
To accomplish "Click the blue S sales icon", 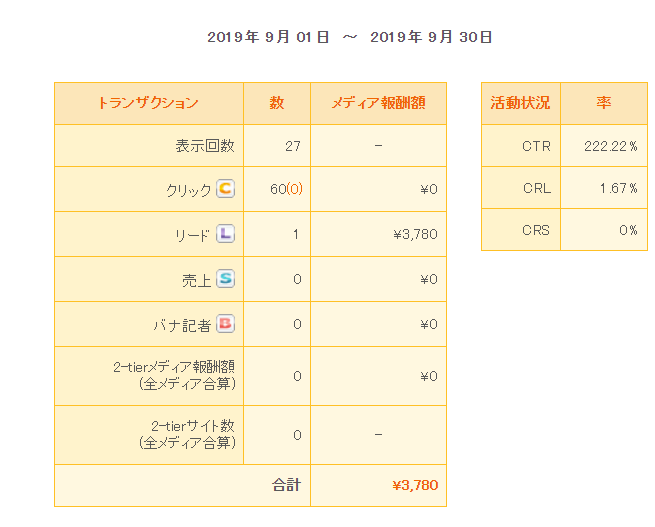I will (x=226, y=279).
